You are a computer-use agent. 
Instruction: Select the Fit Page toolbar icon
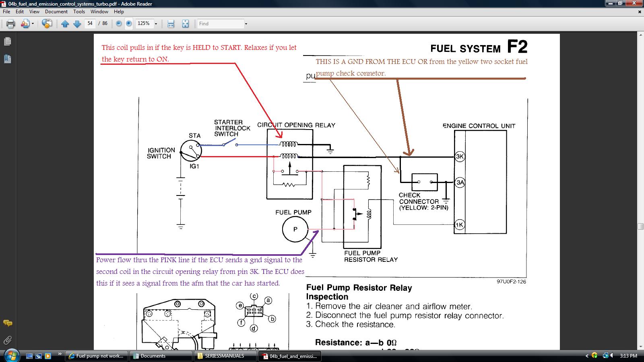[x=185, y=24]
